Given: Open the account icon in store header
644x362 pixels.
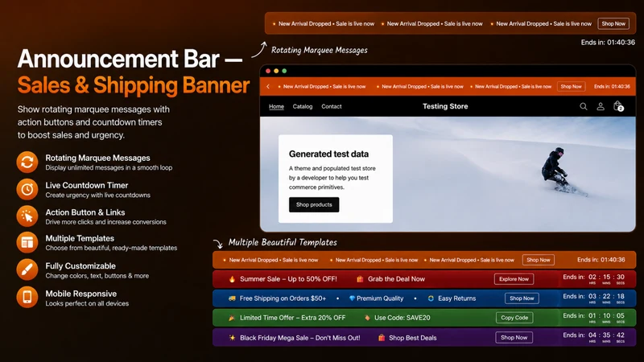Looking at the screenshot, I should click(x=601, y=106).
